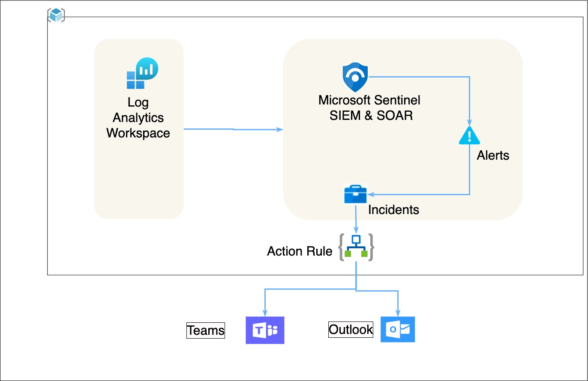Select the arrowhead pointing down to the Outlook icon
This screenshot has width=588, height=381.
pyautogui.click(x=398, y=314)
